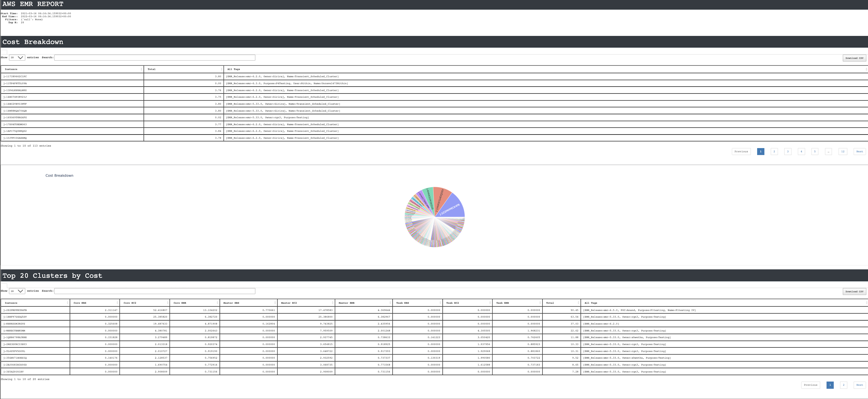Click the AWS EMR REPORT page title
Viewport: 868px width, 399px height.
(33, 4)
